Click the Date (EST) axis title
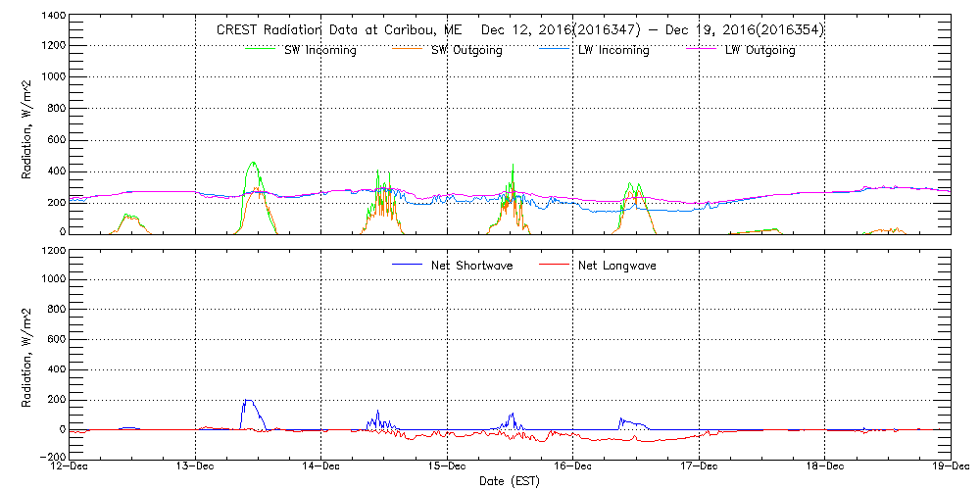Image resolution: width=980 pixels, height=490 pixels. pyautogui.click(x=511, y=481)
